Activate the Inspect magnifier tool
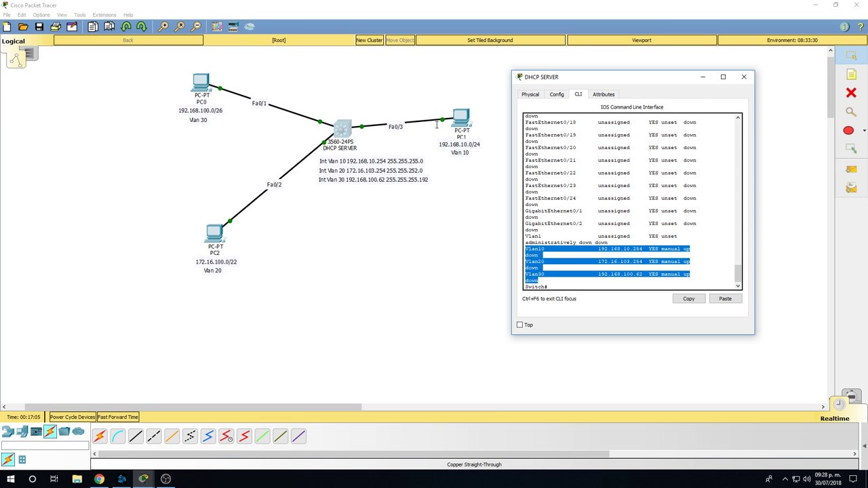 pos(851,112)
